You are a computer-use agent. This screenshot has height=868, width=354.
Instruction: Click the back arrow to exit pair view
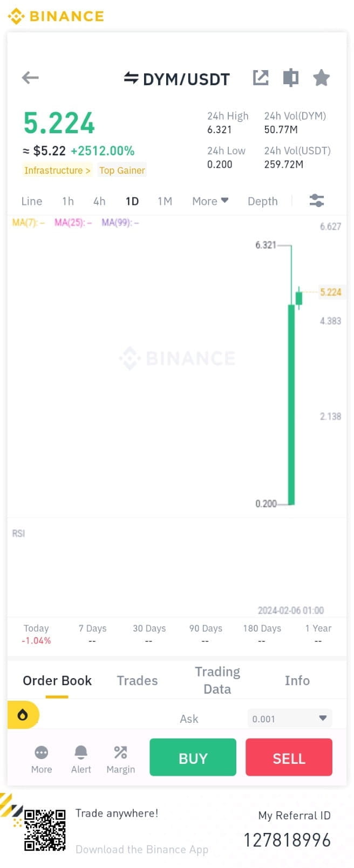coord(30,78)
